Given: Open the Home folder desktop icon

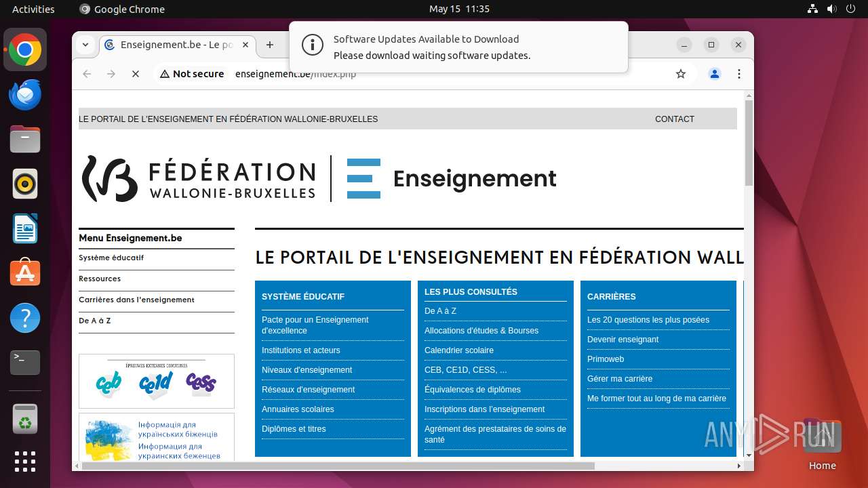Looking at the screenshot, I should coord(822,445).
